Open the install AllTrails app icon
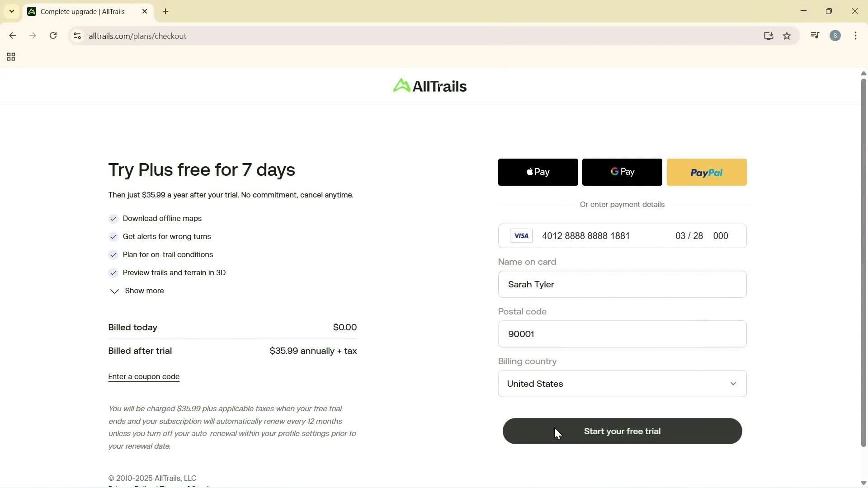 point(769,36)
